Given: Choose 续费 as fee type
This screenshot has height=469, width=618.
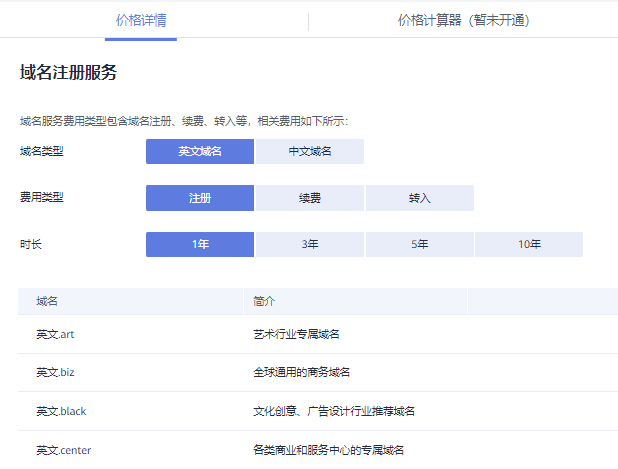Looking at the screenshot, I should coord(310,198).
